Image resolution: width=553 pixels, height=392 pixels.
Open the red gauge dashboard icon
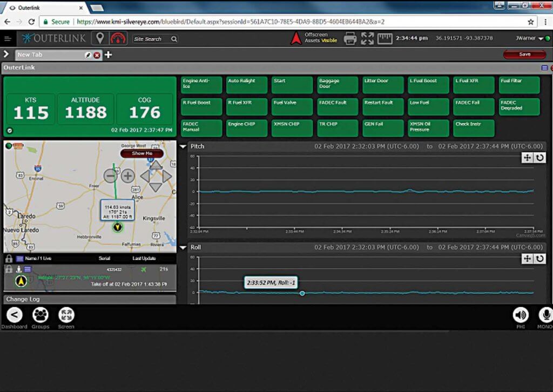coord(118,38)
